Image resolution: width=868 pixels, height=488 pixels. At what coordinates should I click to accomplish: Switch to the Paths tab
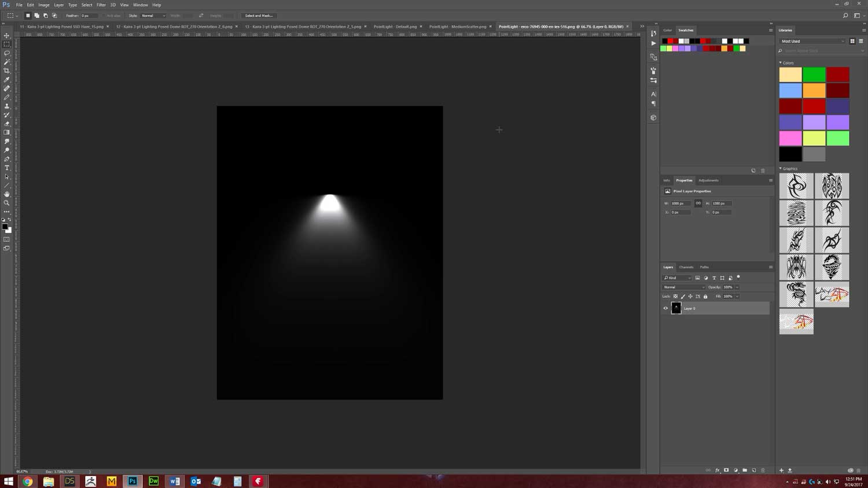coord(704,267)
